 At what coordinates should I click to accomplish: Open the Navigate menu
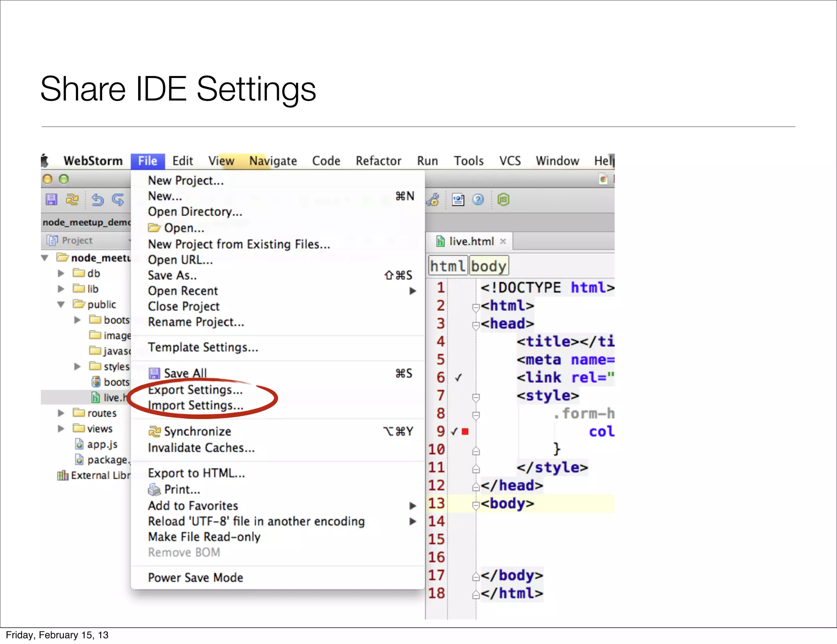coord(273,161)
